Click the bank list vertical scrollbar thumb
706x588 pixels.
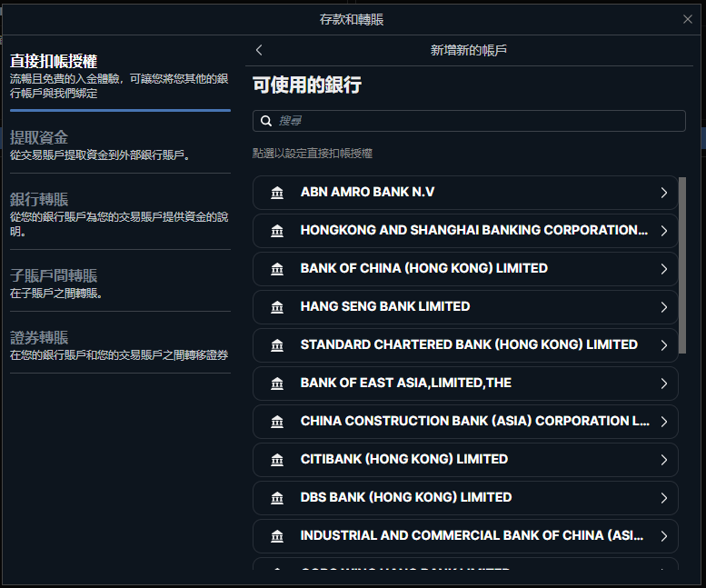(682, 265)
